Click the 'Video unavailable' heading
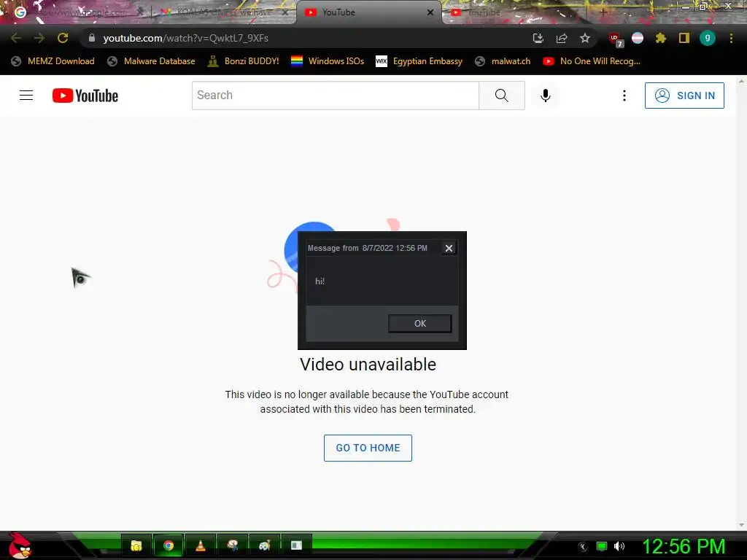The image size is (747, 560). 368,365
